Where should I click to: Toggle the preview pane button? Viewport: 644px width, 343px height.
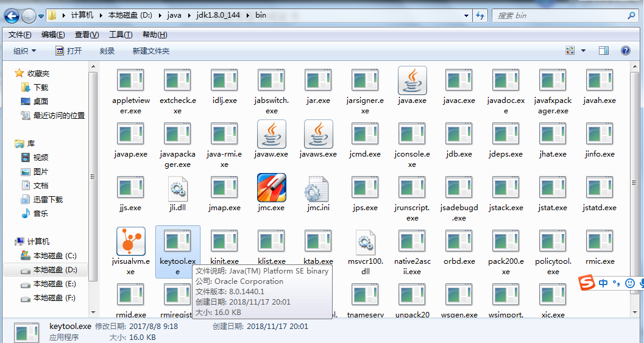click(604, 51)
